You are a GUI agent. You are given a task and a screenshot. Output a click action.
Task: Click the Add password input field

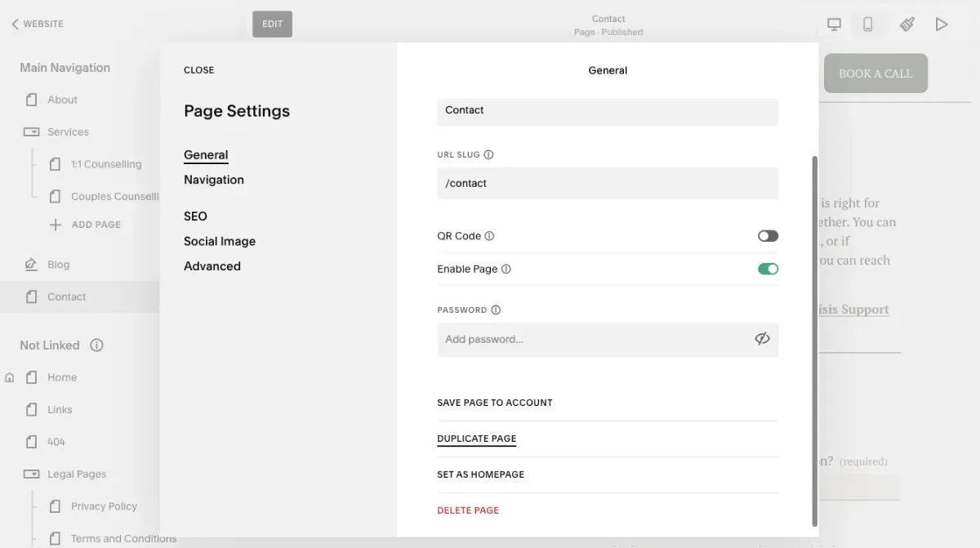coord(608,339)
